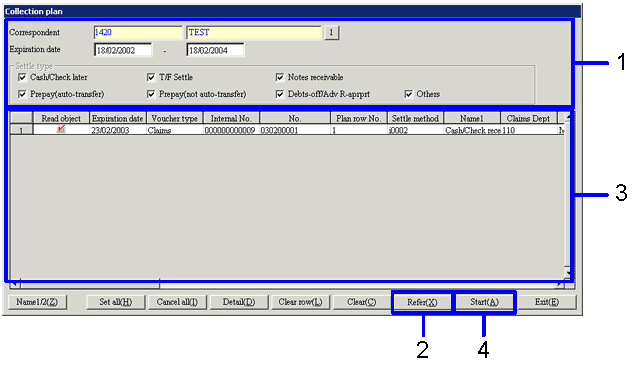Select the Claims Dept cell 110

click(529, 130)
